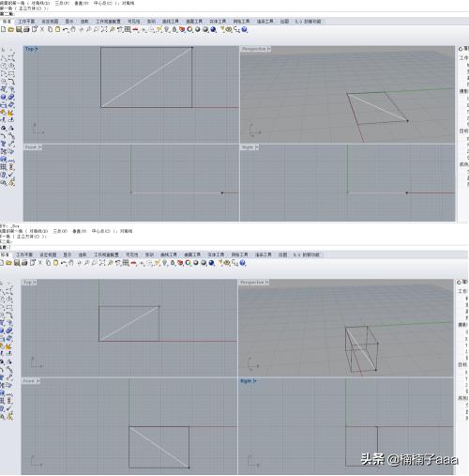The image size is (469, 476).
Task: Click Open folder icon in upper toolbar
Action: coord(11,29)
